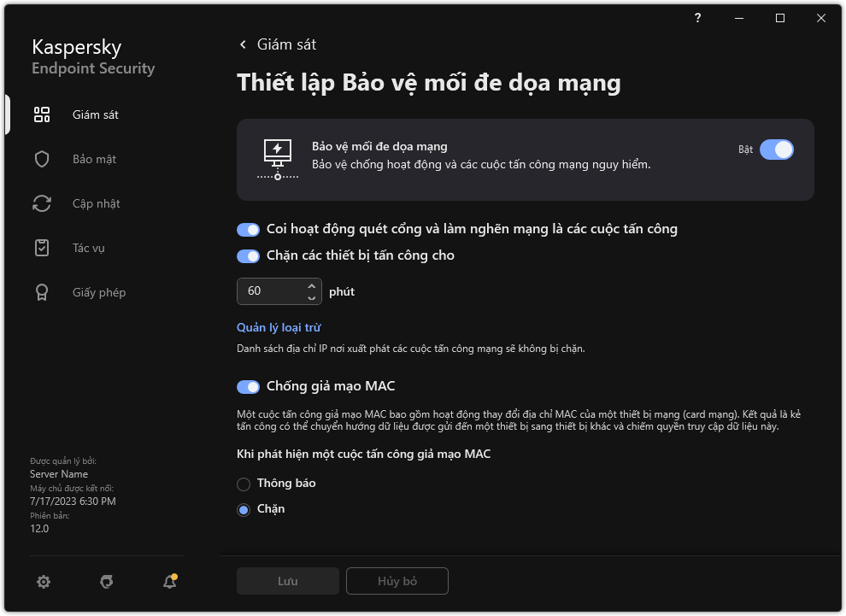Increase the block minutes with the up arrow
846x616 pixels.
310,286
